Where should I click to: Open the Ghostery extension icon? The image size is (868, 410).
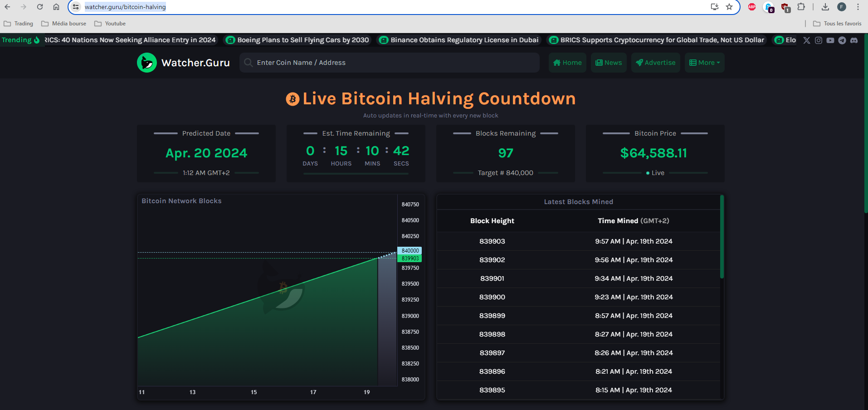(769, 7)
